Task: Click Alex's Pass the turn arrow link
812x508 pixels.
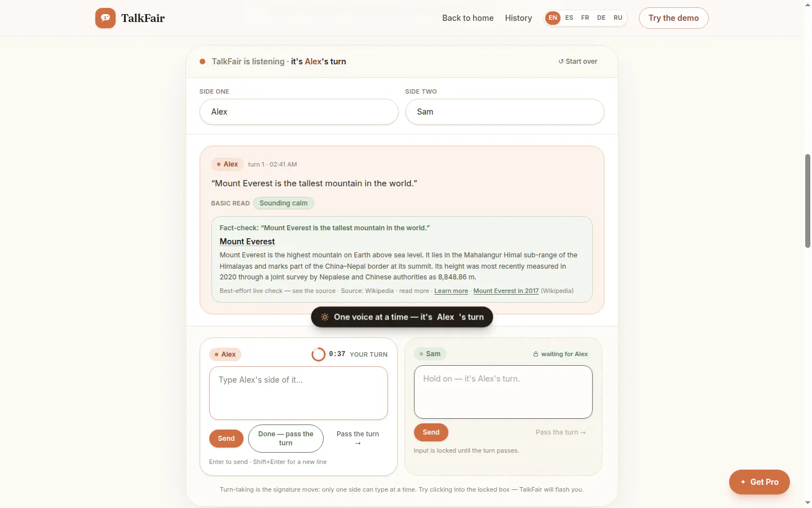Action: click(358, 439)
